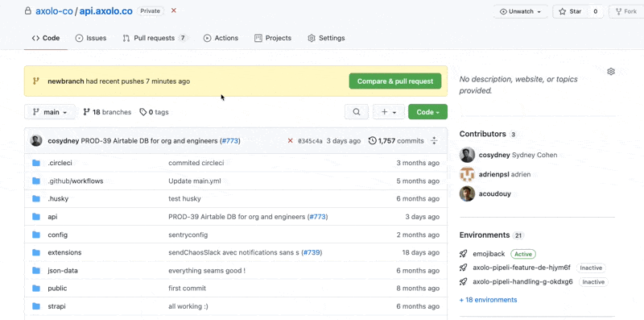Open 'commited circleci' commit message
This screenshot has height=320, width=644.
pos(196,163)
